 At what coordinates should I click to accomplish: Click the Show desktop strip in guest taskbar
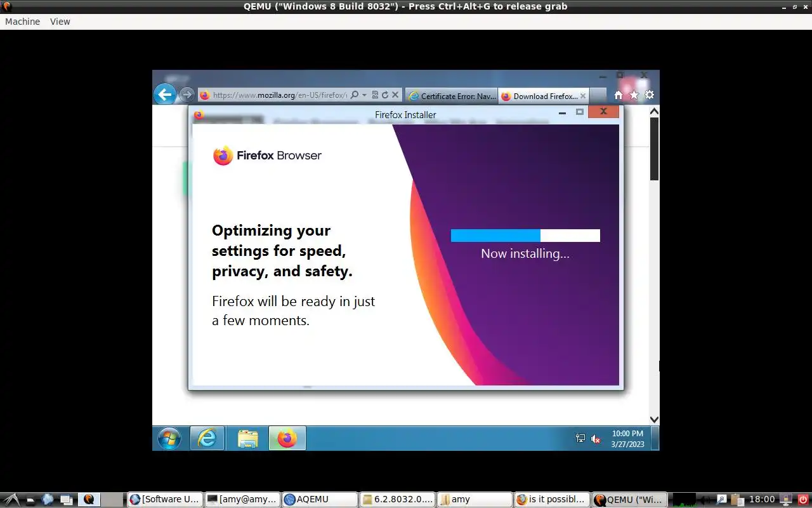[x=655, y=438]
